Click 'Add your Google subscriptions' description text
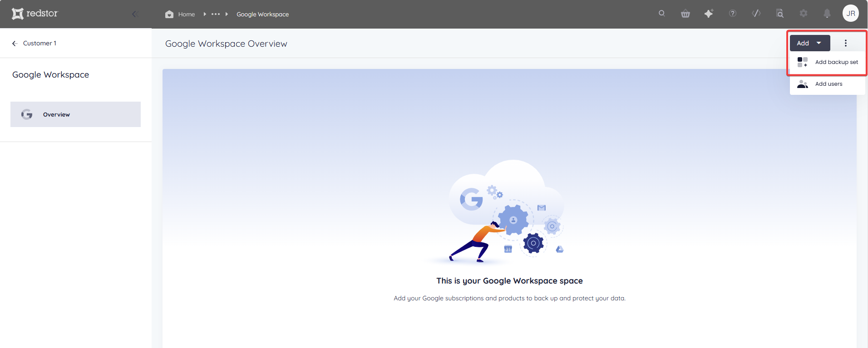This screenshot has width=868, height=348. click(x=509, y=298)
